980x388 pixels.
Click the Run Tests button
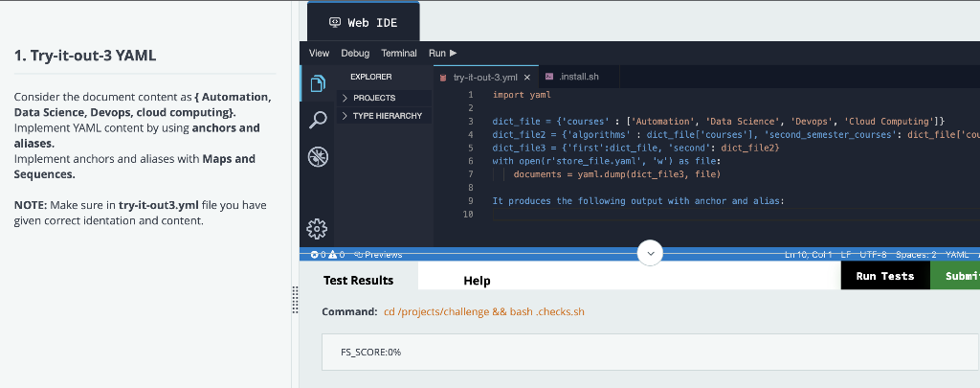coord(885,276)
